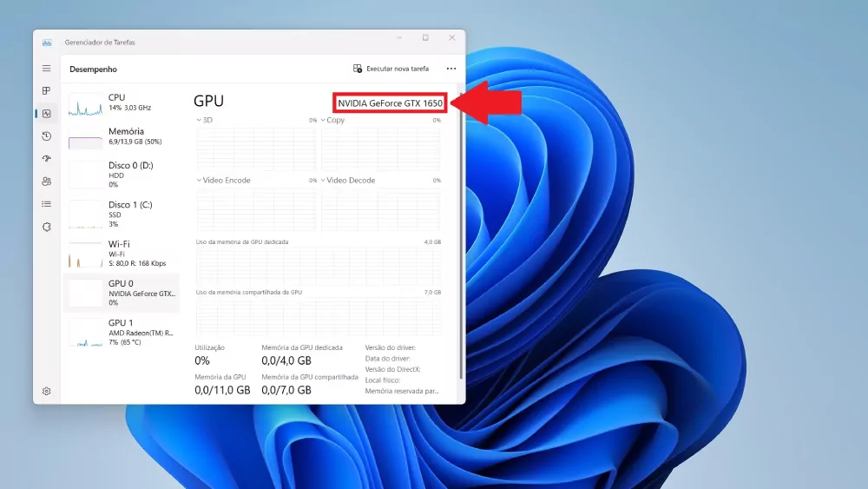Open the hamburger navigation menu

pos(46,68)
